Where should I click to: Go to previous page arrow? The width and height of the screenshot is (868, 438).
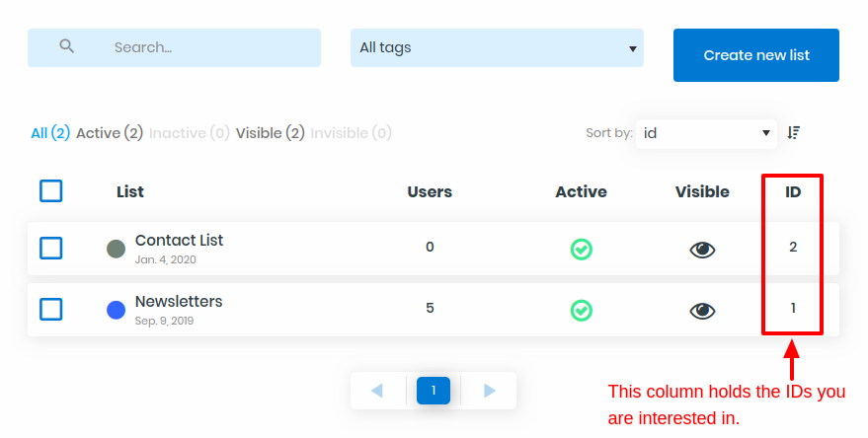coord(377,391)
